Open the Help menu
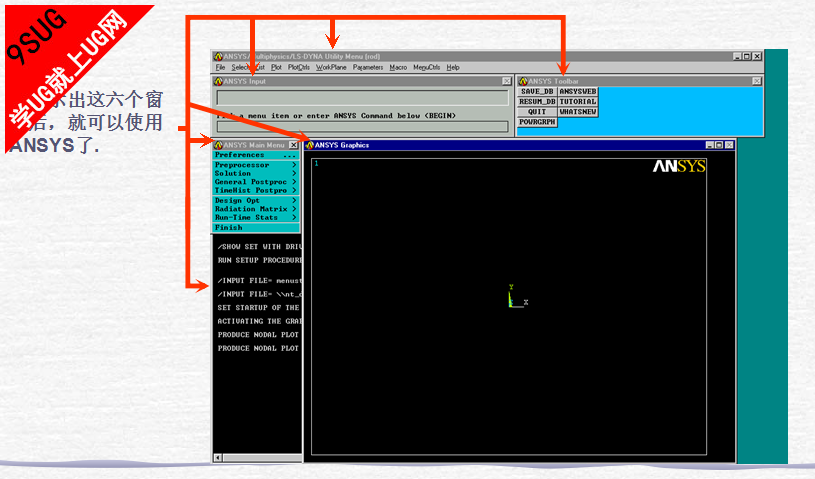The height and width of the screenshot is (479, 815). (453, 68)
